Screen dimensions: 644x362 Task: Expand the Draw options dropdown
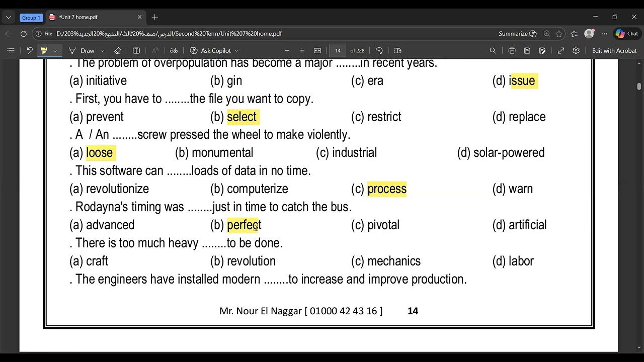[103, 51]
